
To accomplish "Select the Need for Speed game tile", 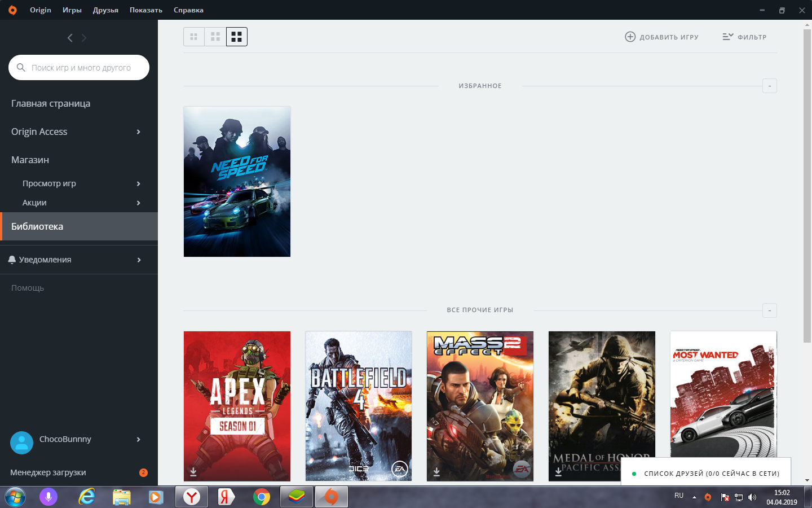I will tap(237, 182).
